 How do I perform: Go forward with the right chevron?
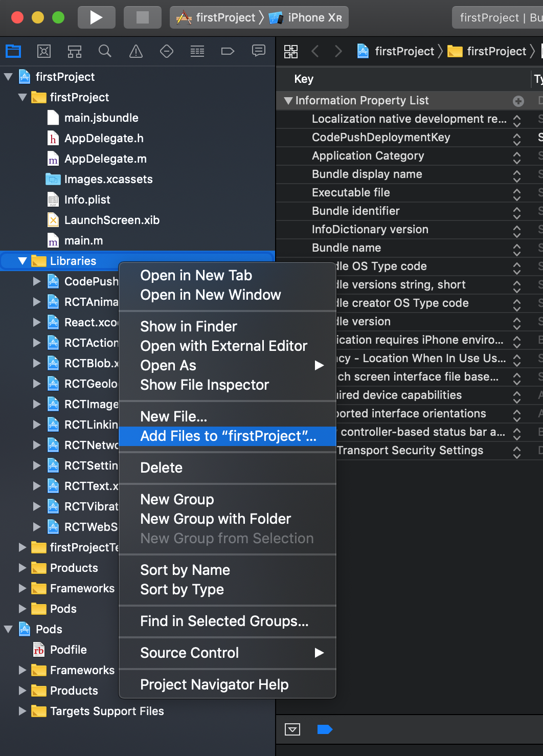coord(338,51)
